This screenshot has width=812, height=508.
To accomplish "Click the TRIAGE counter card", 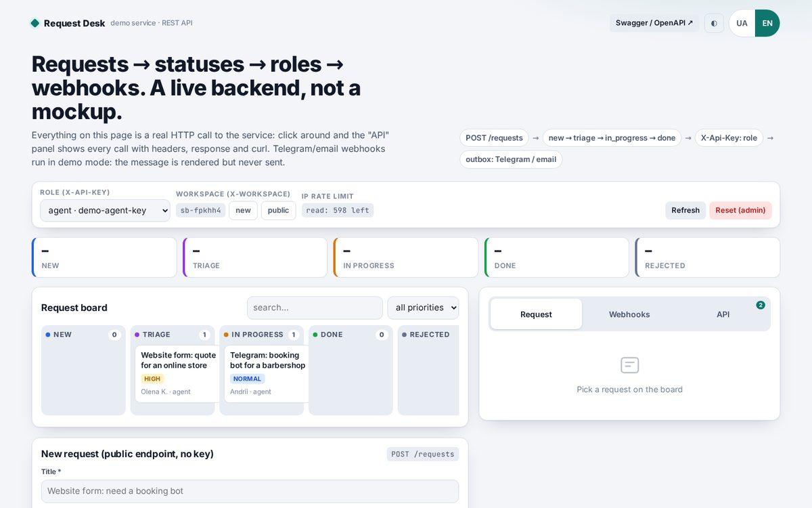I will coord(255,257).
